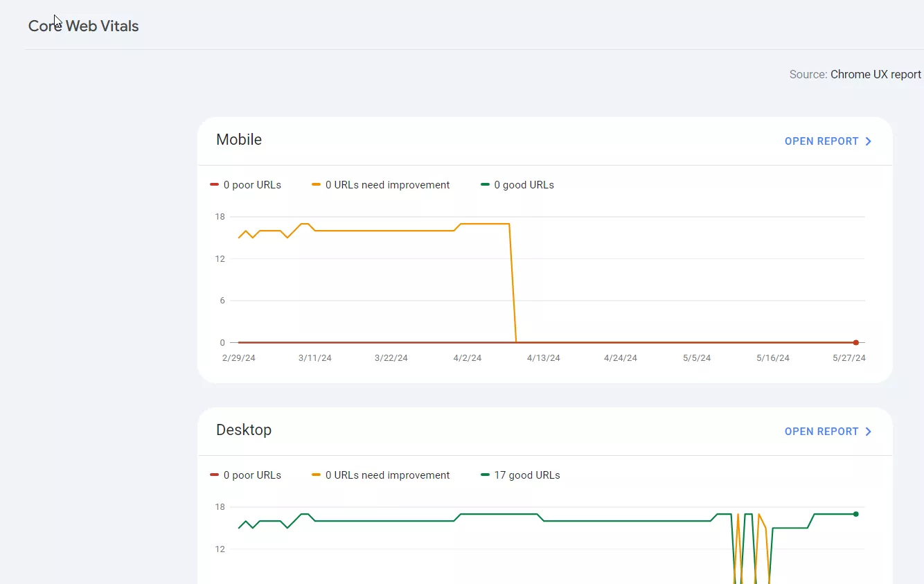
Task: Click the Core Web Vitals heading
Action: (x=84, y=26)
